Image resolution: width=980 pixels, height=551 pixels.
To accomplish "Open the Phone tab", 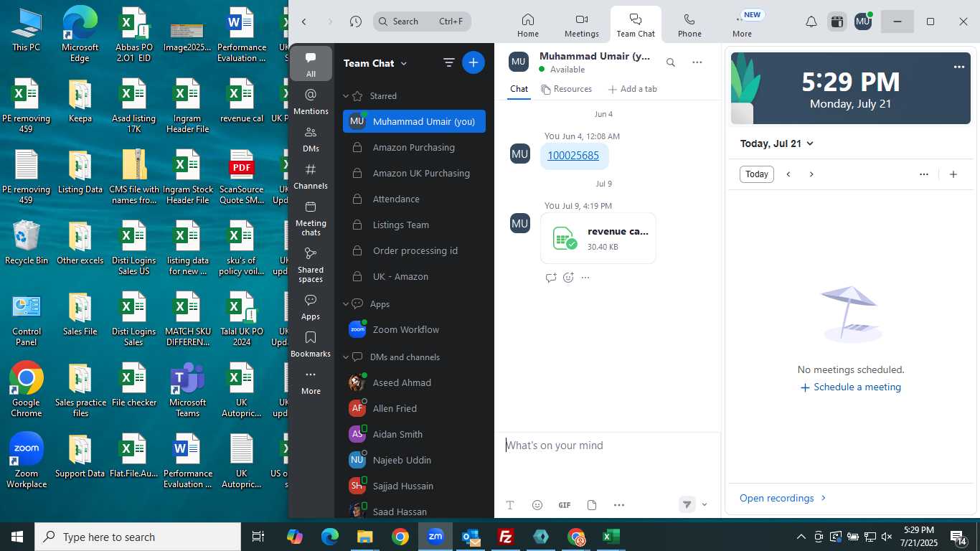I will (x=689, y=25).
